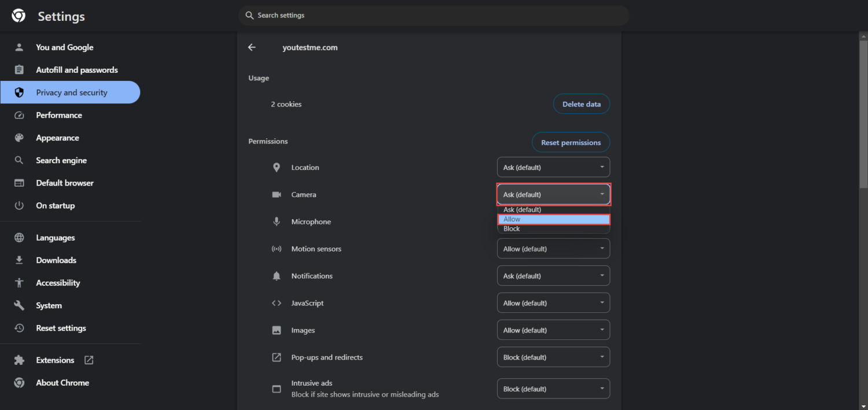Screen dimensions: 868x410
Task: Pick Ask (default) from open Camera list
Action: [554, 209]
